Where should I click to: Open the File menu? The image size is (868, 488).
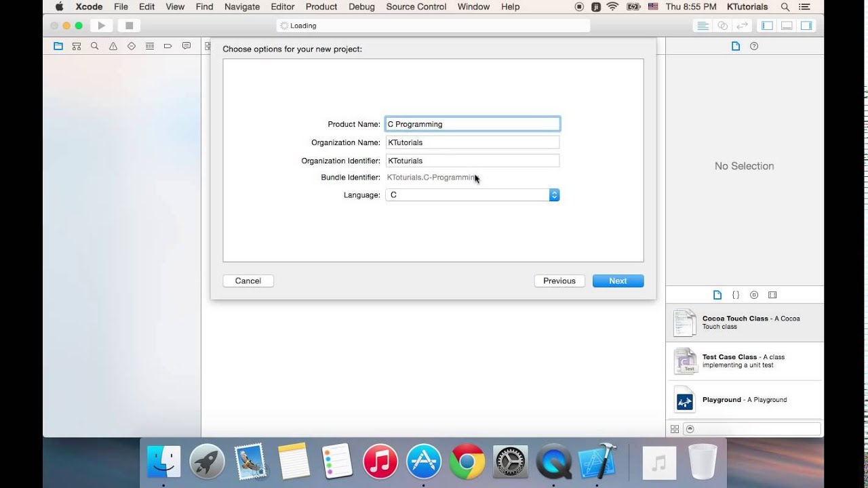(x=121, y=7)
